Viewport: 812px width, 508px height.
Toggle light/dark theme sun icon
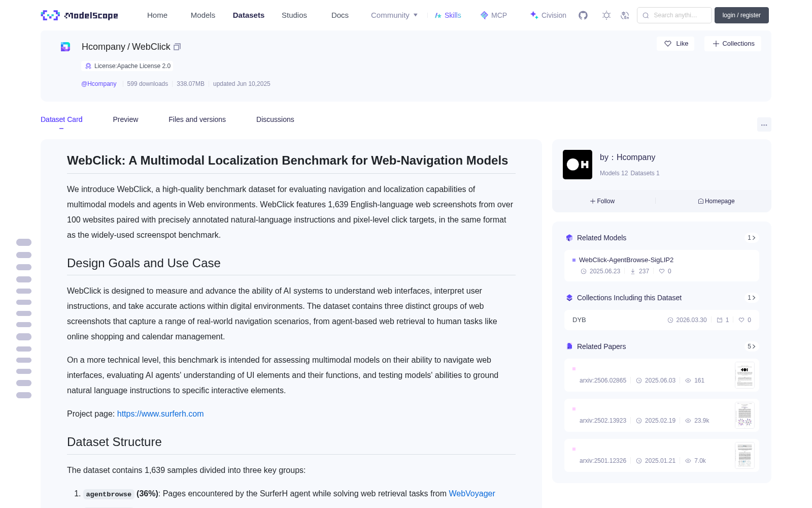(x=606, y=15)
